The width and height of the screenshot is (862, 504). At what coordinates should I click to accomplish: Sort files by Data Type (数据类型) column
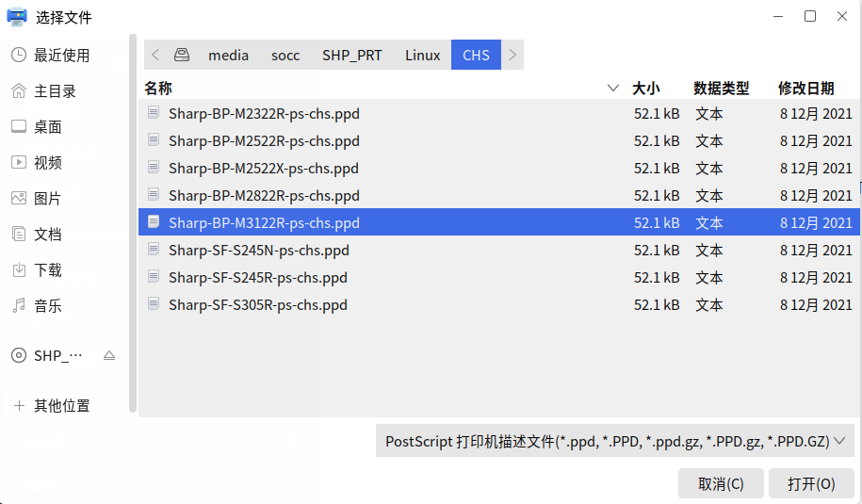pyautogui.click(x=722, y=88)
